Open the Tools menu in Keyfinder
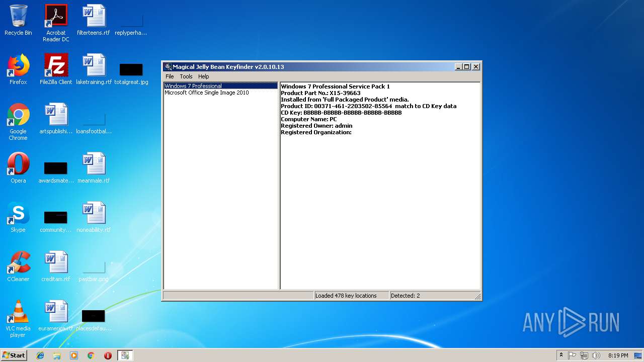 (186, 76)
